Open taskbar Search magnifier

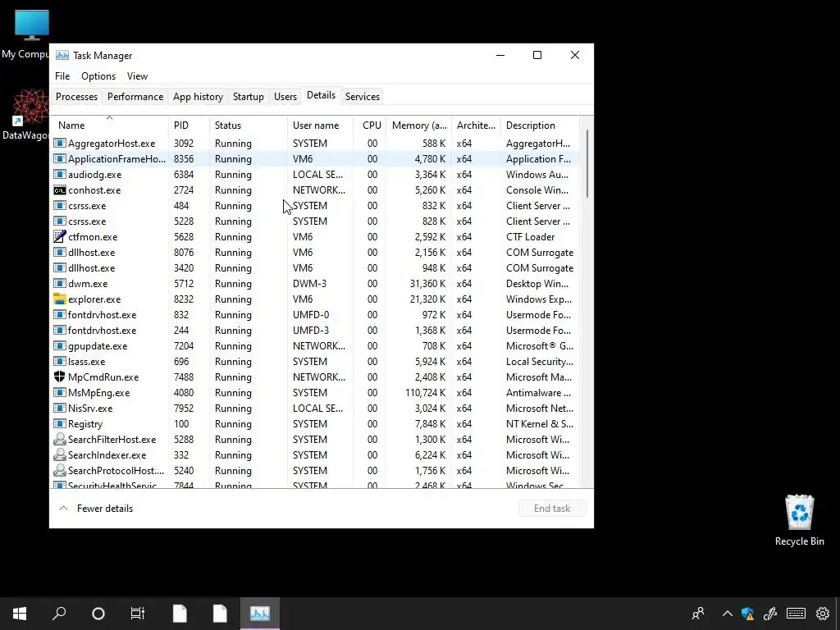(59, 614)
